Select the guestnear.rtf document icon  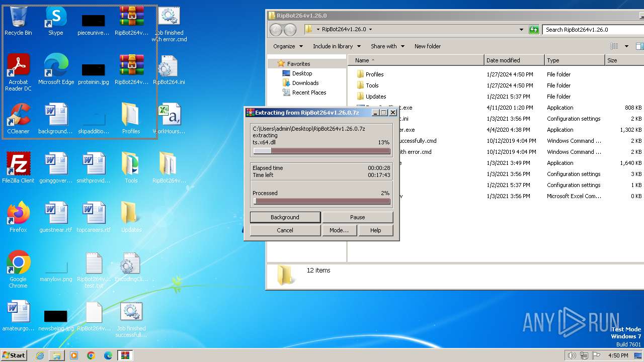(56, 217)
